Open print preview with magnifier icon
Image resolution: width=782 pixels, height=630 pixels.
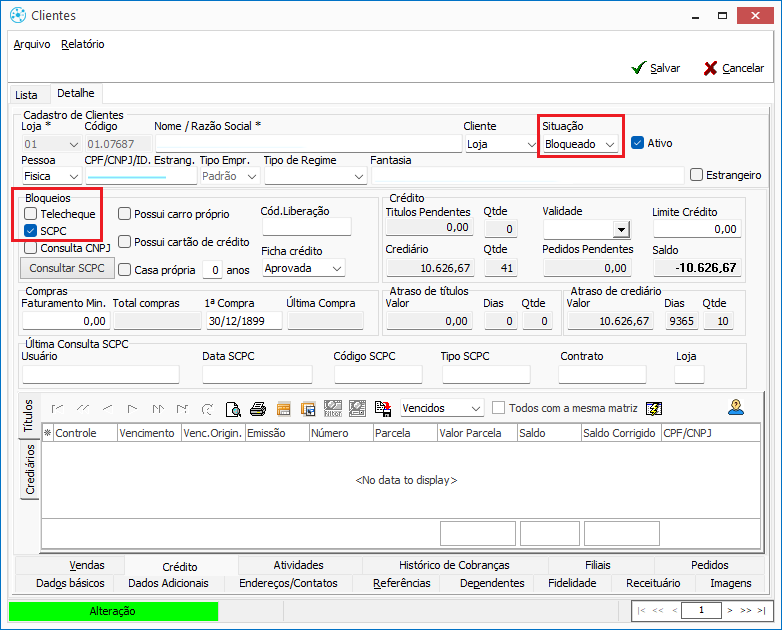(x=233, y=409)
